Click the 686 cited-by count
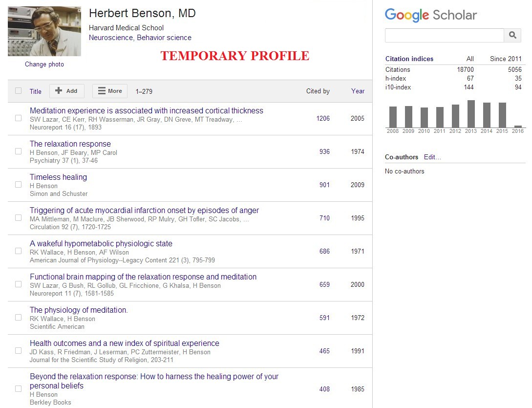This screenshot has height=408, width=532. [x=324, y=252]
